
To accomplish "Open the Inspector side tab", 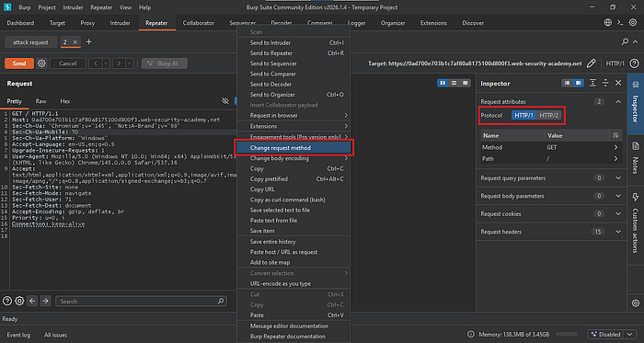I will [636, 104].
